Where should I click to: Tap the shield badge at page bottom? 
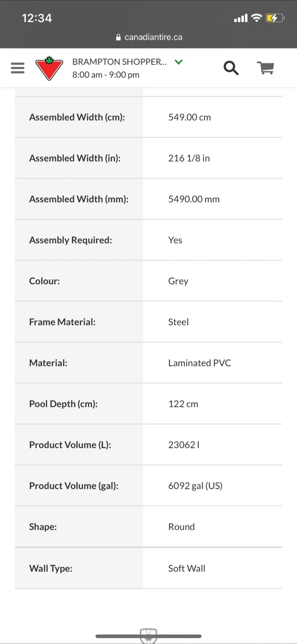click(148, 636)
